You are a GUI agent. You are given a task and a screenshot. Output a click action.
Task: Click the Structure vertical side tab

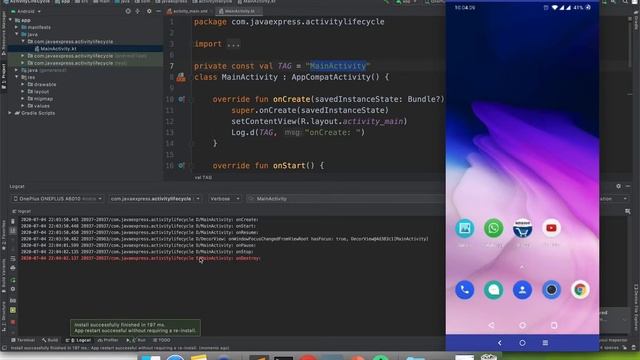click(4, 317)
